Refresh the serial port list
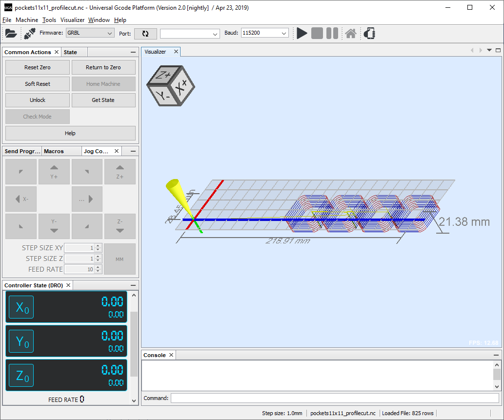Viewport: 504px width, 420px height. pyautogui.click(x=145, y=34)
